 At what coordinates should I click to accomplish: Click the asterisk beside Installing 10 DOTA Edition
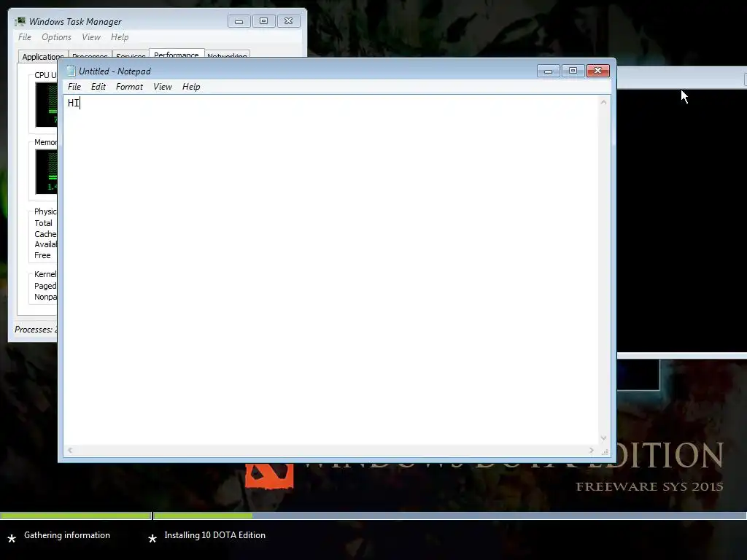point(152,539)
